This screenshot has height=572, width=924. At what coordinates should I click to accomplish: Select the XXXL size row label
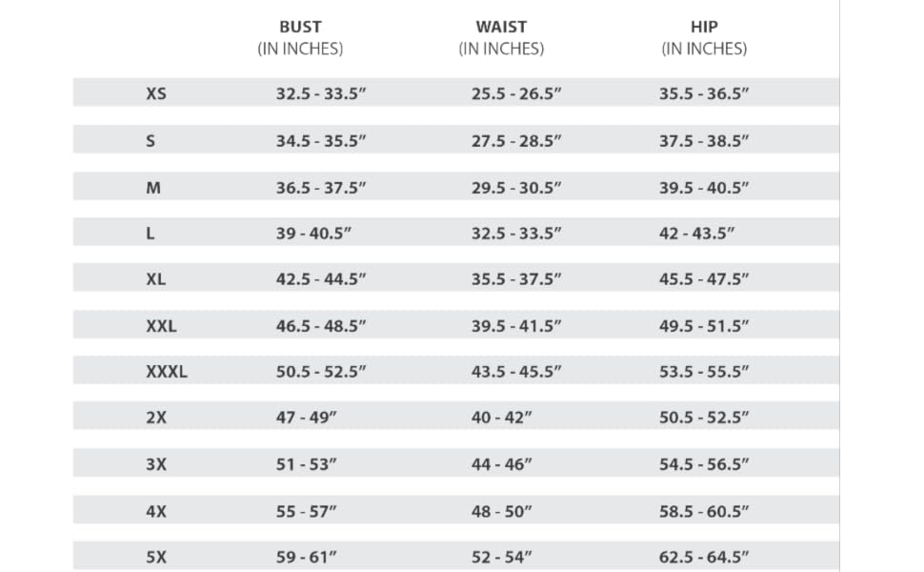[167, 372]
